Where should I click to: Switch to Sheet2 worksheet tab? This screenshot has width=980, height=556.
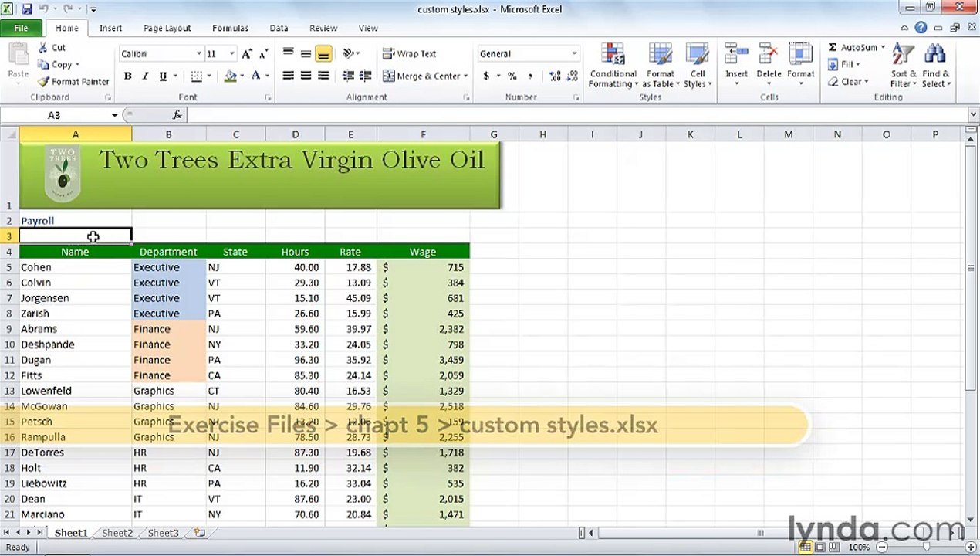click(x=117, y=533)
